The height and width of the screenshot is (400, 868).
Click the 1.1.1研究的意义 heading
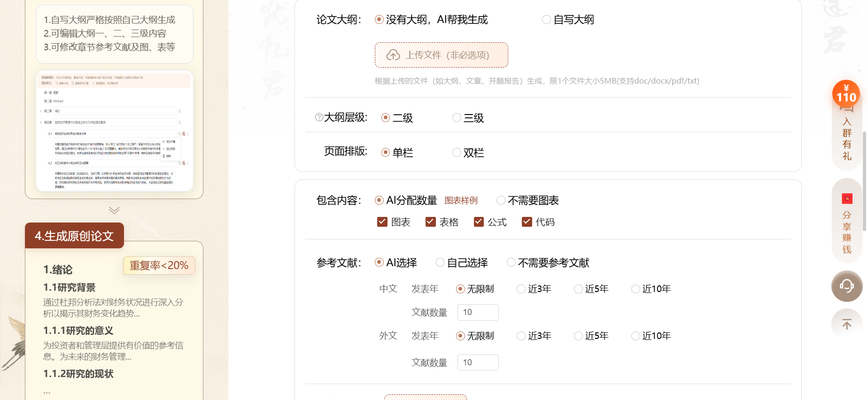click(78, 331)
